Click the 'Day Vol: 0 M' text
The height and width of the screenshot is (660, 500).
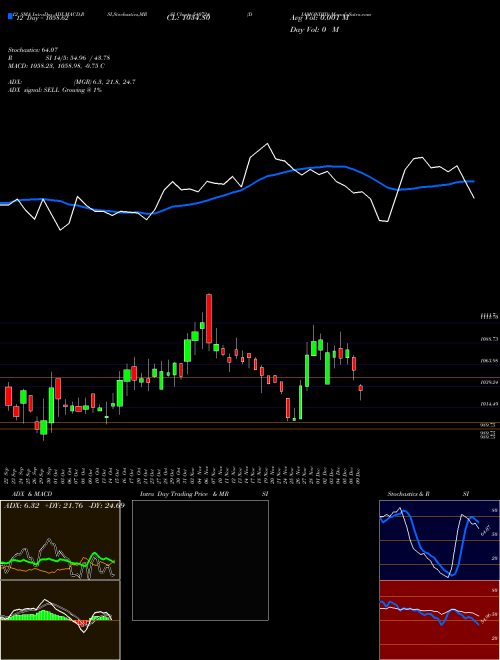pyautogui.click(x=314, y=30)
